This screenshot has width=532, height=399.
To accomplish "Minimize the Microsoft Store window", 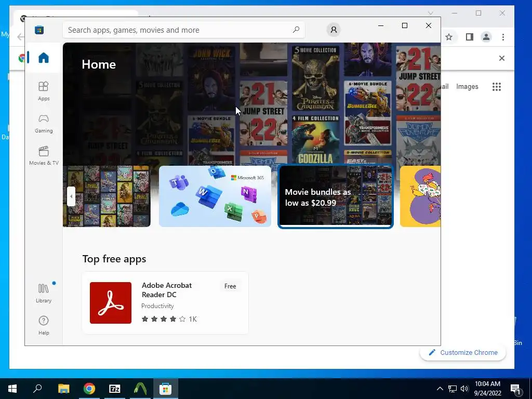I will point(381,26).
